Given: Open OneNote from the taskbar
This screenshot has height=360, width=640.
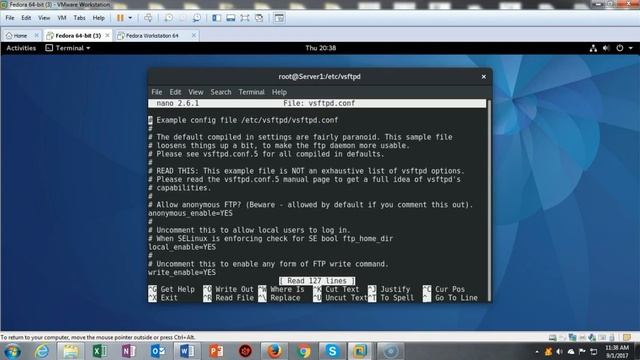Looking at the screenshot, I should pyautogui.click(x=129, y=351).
